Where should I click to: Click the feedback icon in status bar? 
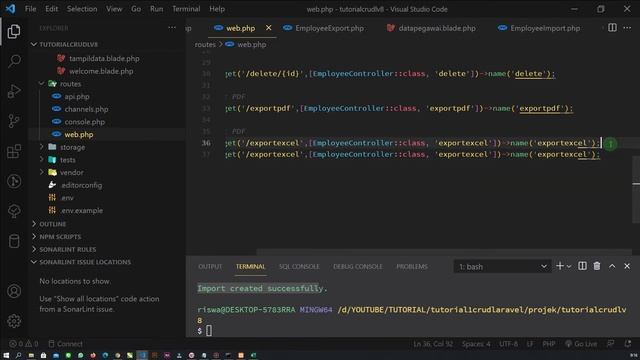tap(611, 344)
